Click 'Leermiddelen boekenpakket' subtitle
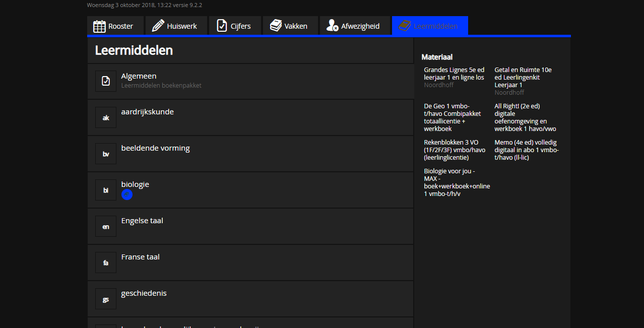Screen dimensions: 644x328 coord(161,86)
